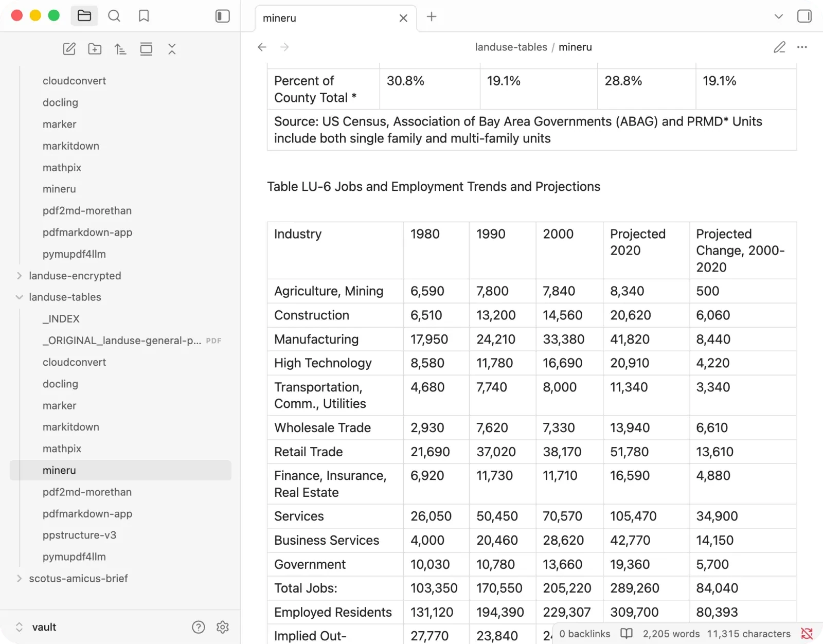Open the bookmarks icon
The image size is (823, 644).
tap(144, 16)
